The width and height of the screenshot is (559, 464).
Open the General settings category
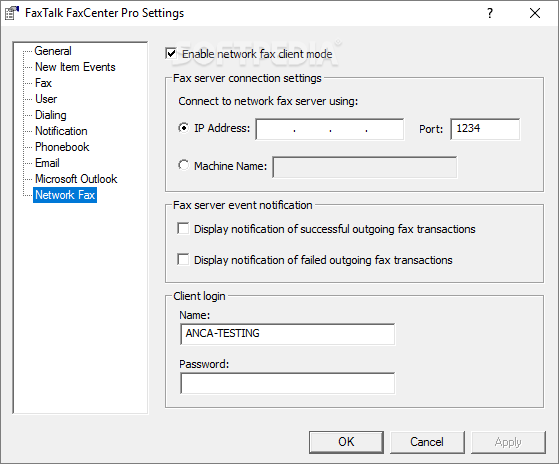53,51
